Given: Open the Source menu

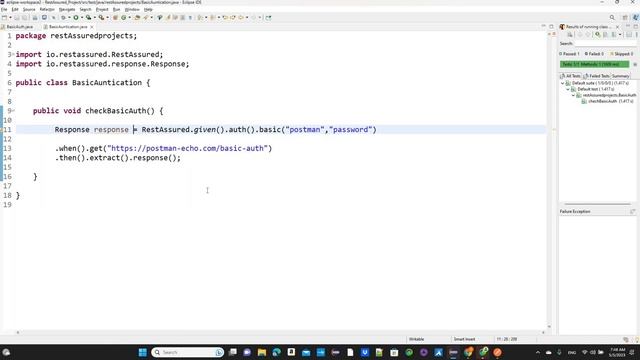Looking at the screenshot, I should point(29,9).
